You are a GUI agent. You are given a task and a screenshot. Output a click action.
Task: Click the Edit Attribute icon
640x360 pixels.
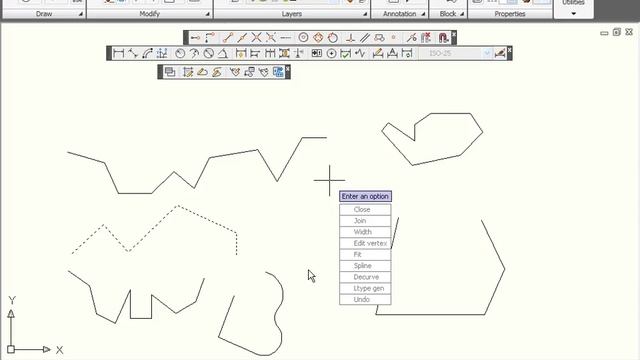pyautogui.click(x=235, y=72)
